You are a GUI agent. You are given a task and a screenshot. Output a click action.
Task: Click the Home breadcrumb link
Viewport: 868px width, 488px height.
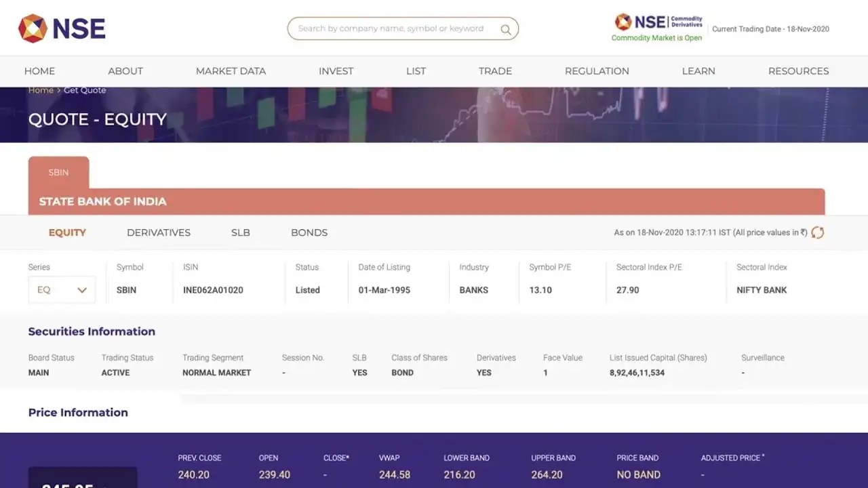[x=40, y=89]
